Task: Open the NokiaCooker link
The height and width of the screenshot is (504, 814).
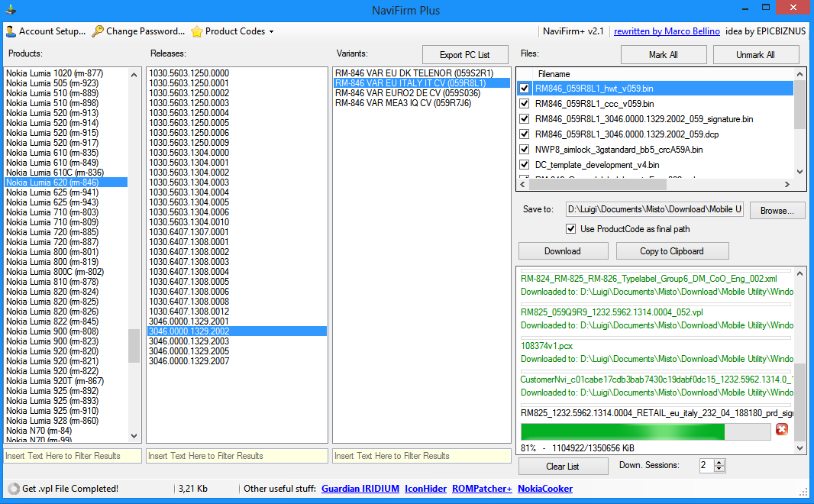Action: (x=545, y=489)
